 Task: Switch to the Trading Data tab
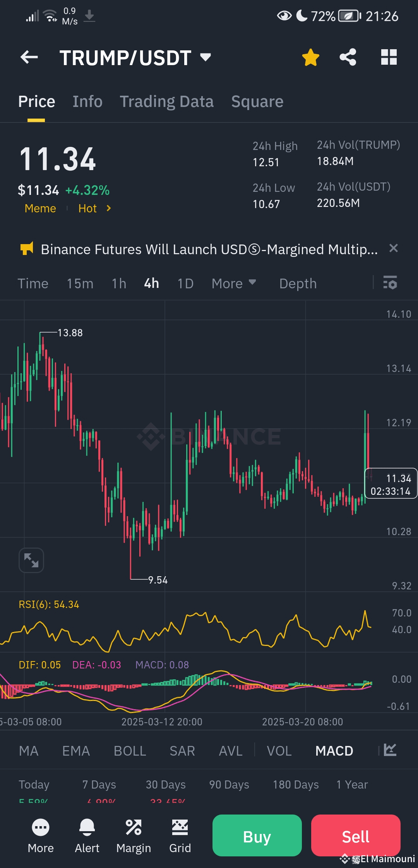tap(166, 102)
